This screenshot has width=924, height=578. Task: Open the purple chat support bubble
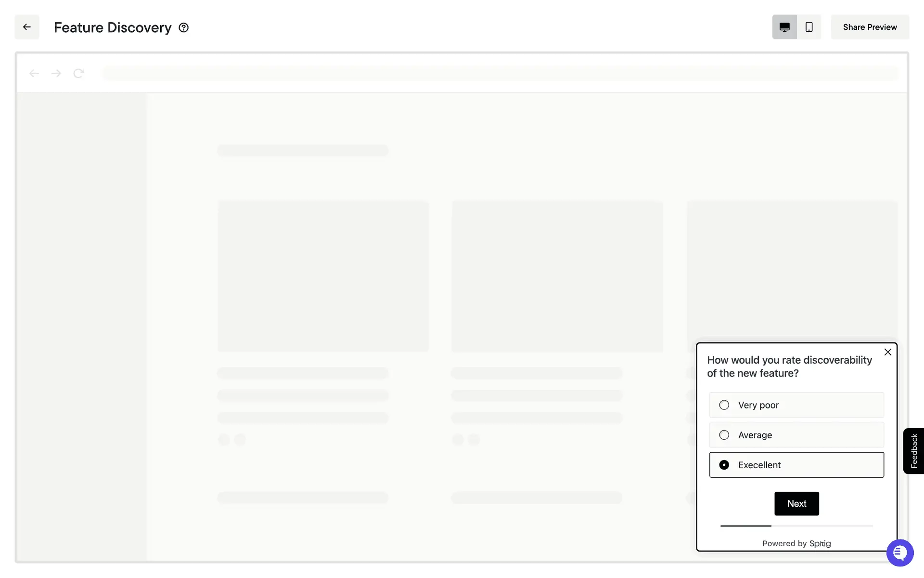pos(899,553)
